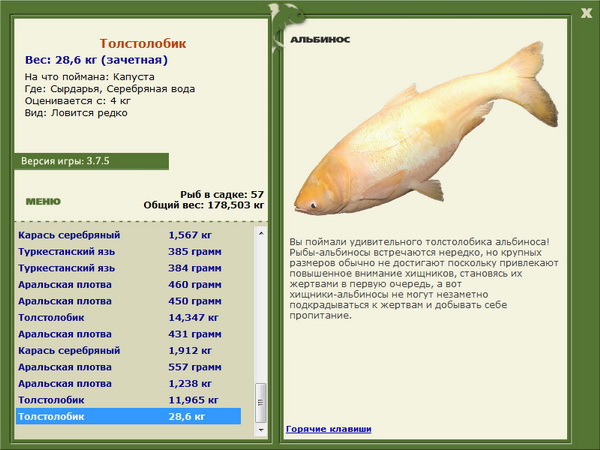Select Карась серебряный 1,912 кг row

(x=129, y=350)
